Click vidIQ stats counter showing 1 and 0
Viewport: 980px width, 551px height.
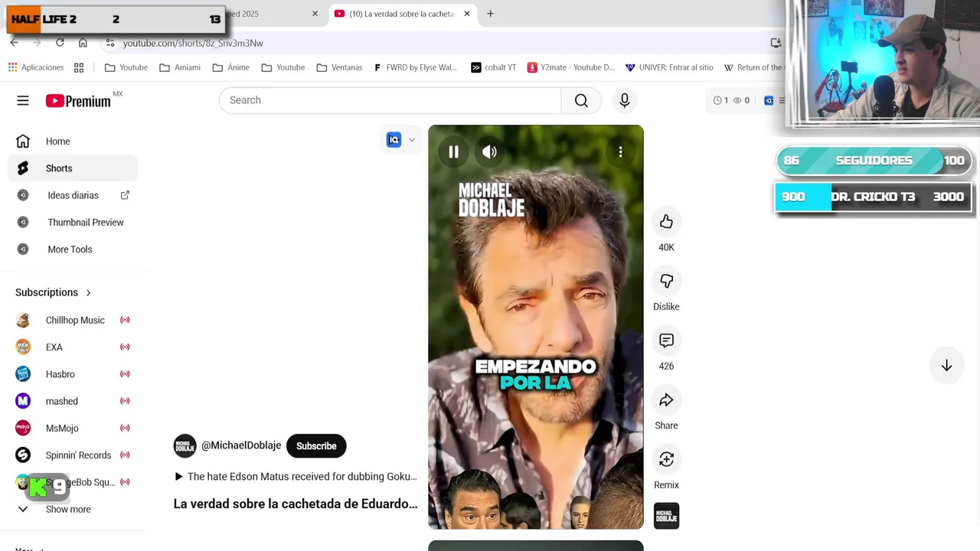pyautogui.click(x=731, y=100)
